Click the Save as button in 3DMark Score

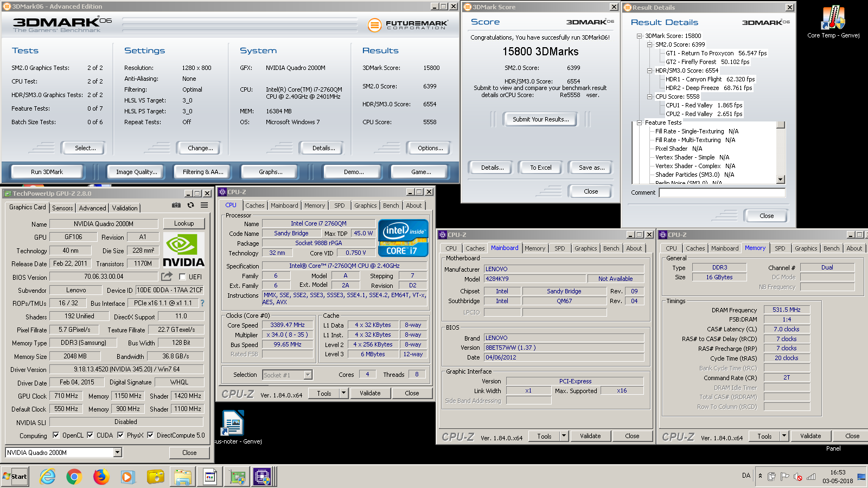(x=591, y=168)
